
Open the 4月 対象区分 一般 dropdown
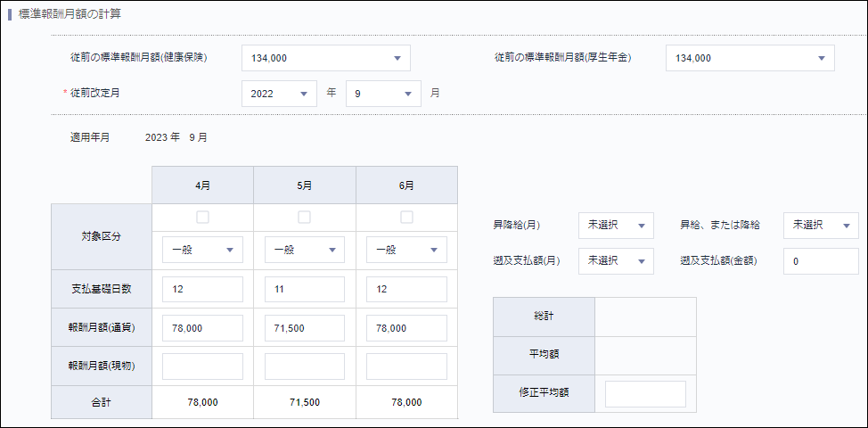pyautogui.click(x=203, y=251)
